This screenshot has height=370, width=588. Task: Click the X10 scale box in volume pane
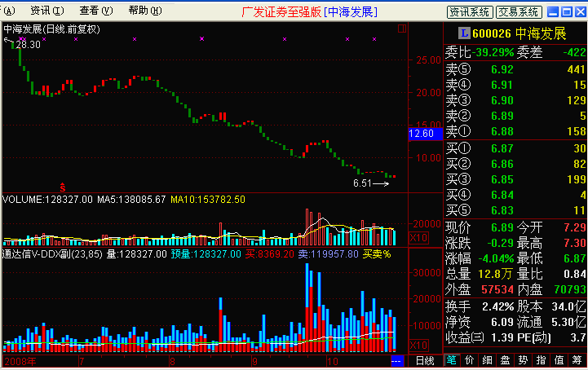click(418, 238)
